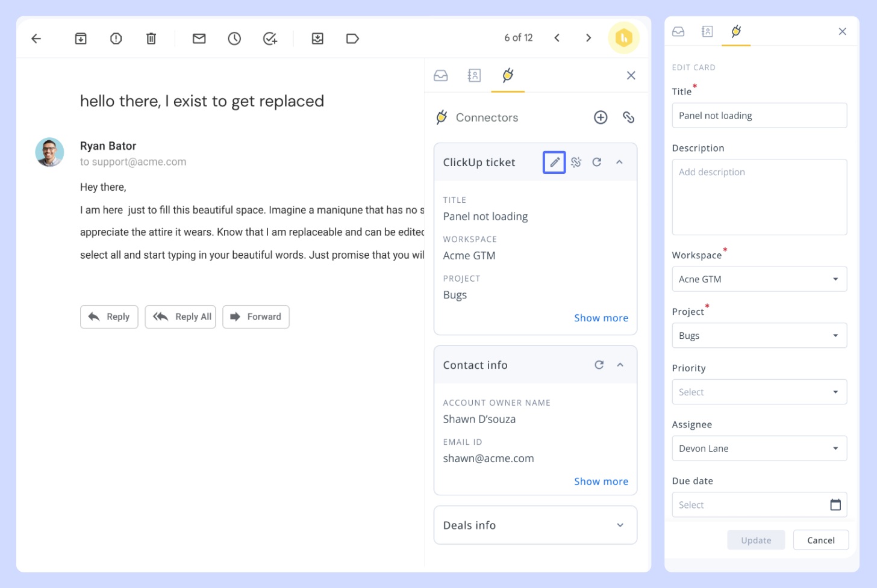Viewport: 877px width, 588px height.
Task: Close the middle connectors panel
Action: click(631, 75)
